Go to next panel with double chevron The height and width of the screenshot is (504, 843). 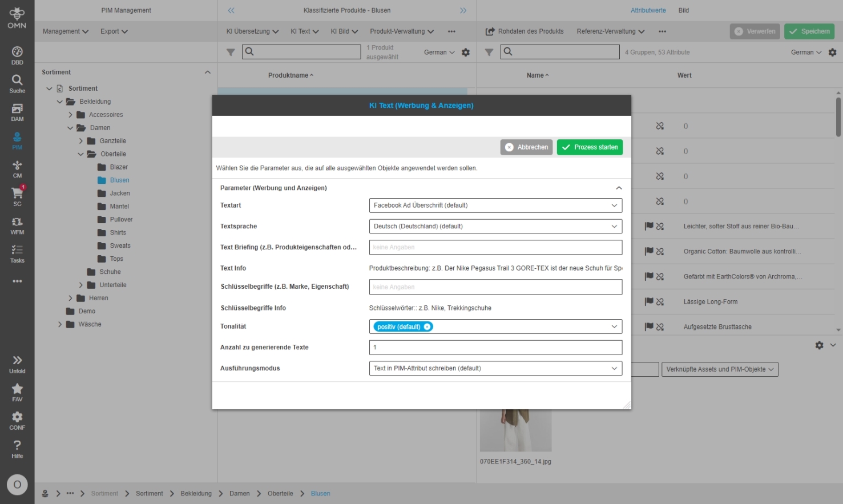pos(463,10)
